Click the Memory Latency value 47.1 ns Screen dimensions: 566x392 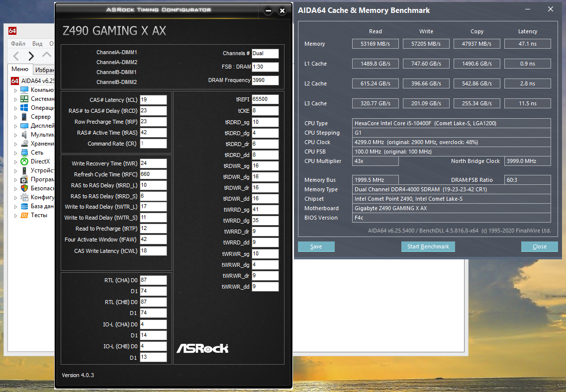click(x=527, y=44)
